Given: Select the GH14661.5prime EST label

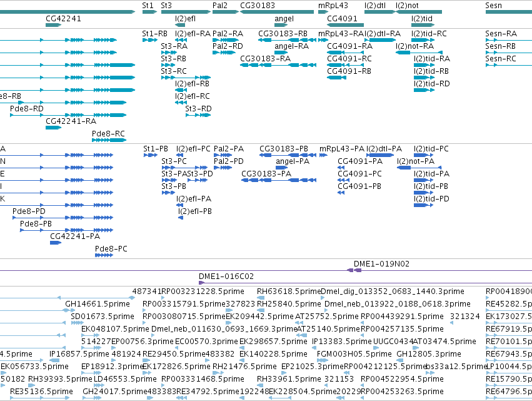Looking at the screenshot, I should click(98, 304).
